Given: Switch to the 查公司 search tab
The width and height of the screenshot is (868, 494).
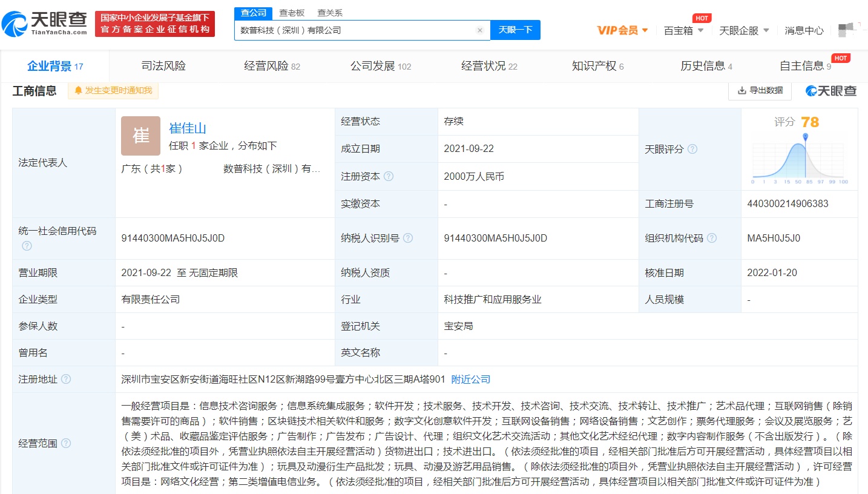Looking at the screenshot, I should pyautogui.click(x=253, y=13).
